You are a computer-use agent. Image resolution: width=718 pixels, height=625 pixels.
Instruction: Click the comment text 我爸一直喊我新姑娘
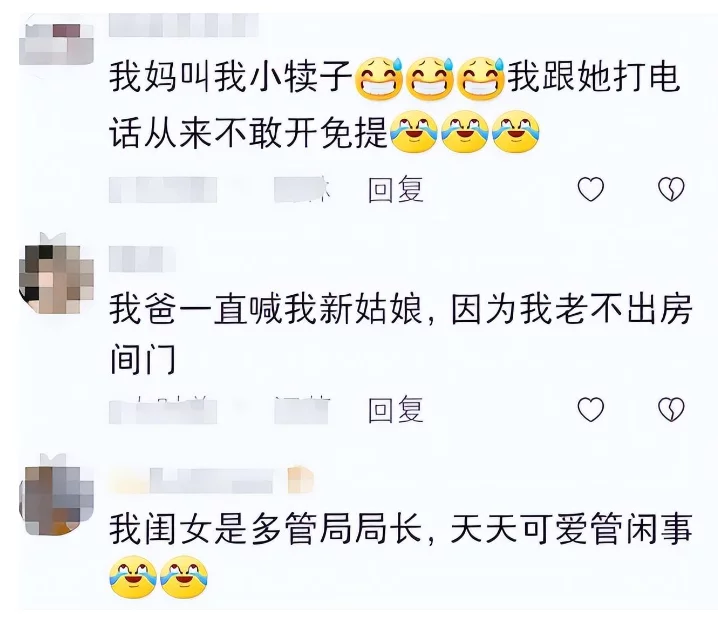pos(266,310)
